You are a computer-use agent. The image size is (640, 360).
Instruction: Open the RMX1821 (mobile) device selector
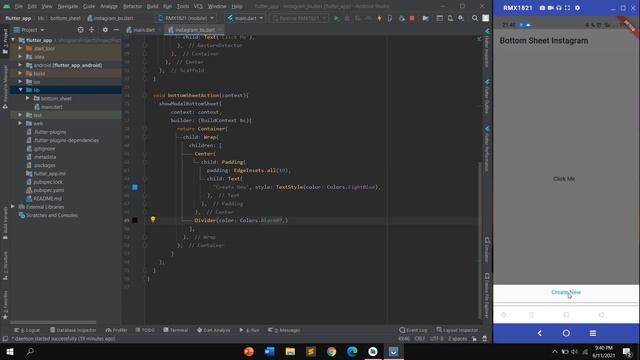click(187, 18)
